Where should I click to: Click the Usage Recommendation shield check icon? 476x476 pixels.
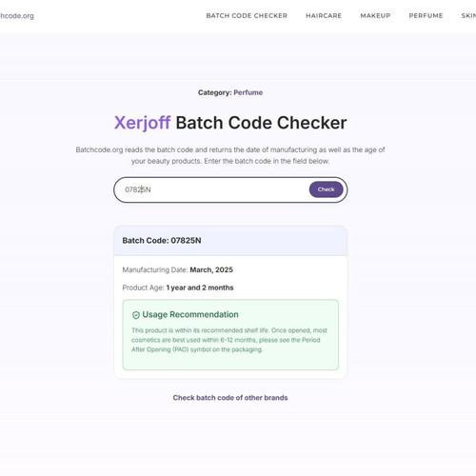click(x=136, y=315)
